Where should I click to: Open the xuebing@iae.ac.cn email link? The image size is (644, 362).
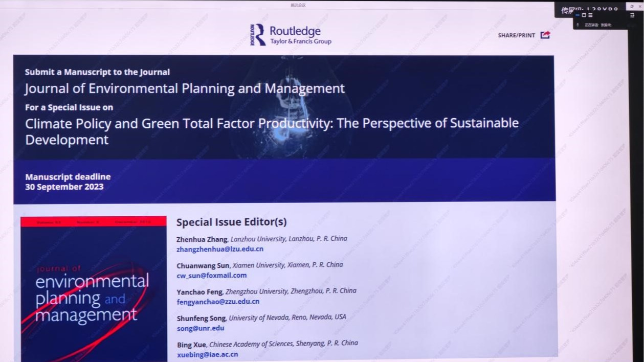[x=207, y=354]
